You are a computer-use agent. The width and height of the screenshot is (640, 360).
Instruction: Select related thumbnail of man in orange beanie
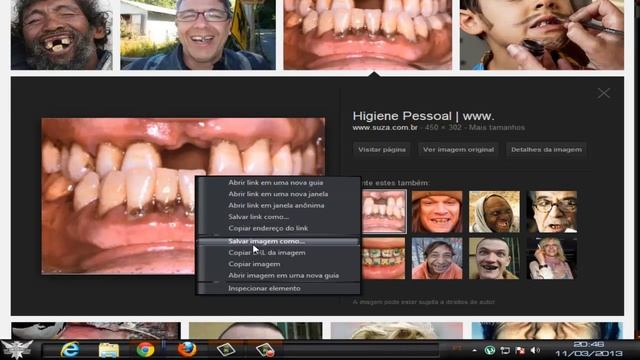pos(437,211)
